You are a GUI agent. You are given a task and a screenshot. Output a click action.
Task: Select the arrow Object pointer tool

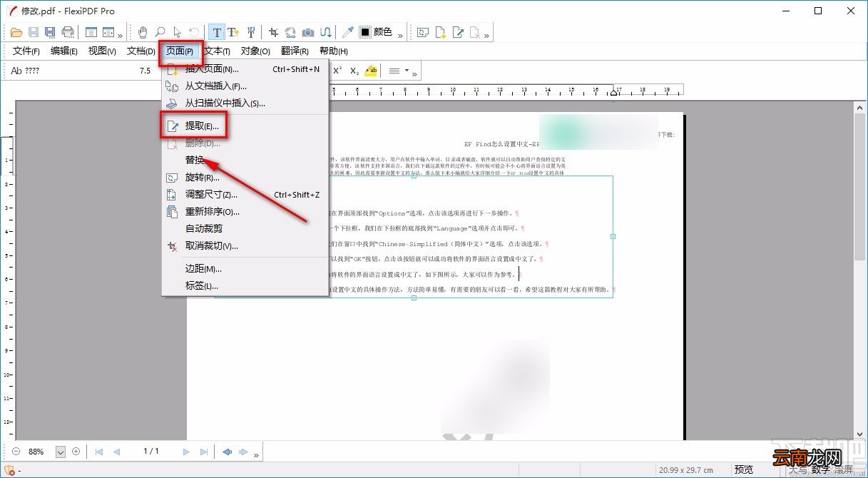coord(176,32)
